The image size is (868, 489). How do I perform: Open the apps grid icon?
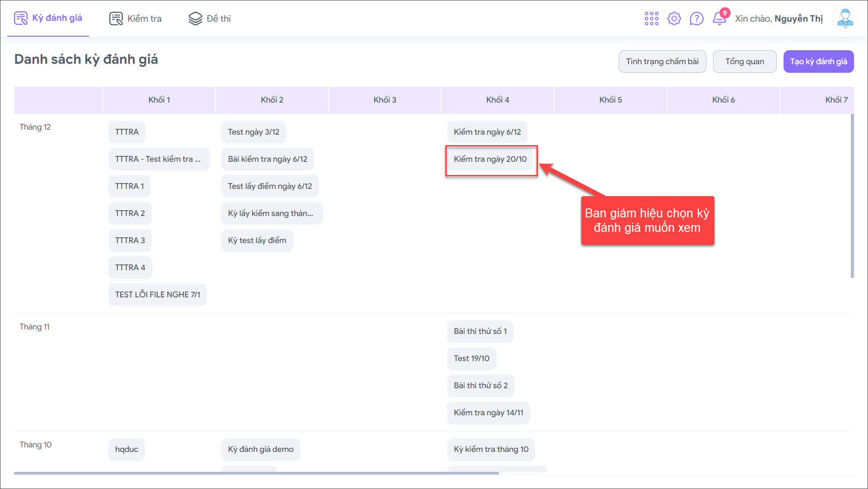click(651, 19)
